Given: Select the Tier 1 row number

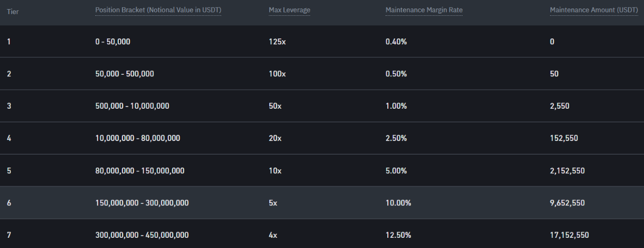Looking at the screenshot, I should (10, 41).
